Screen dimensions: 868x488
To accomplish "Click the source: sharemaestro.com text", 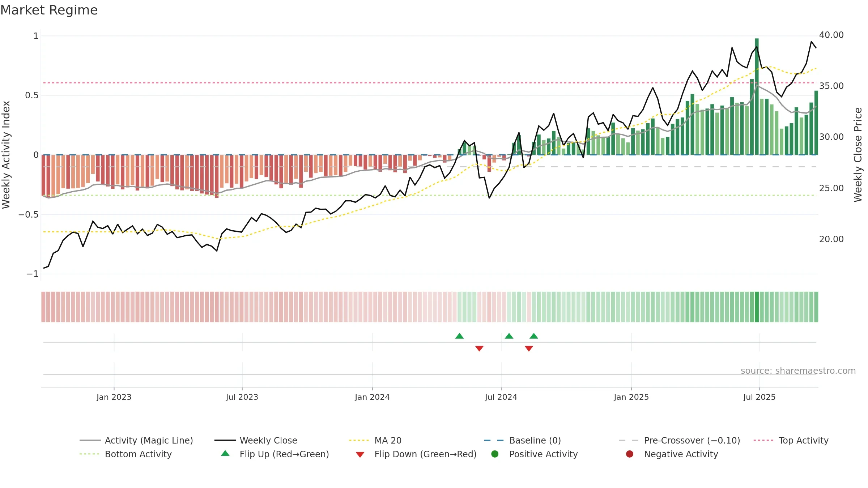I will (x=798, y=371).
